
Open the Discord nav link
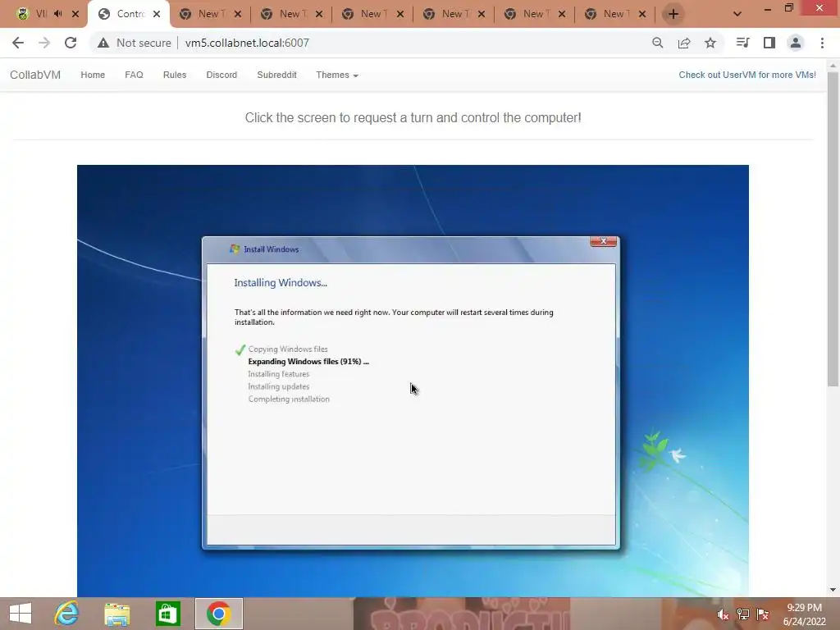point(221,75)
